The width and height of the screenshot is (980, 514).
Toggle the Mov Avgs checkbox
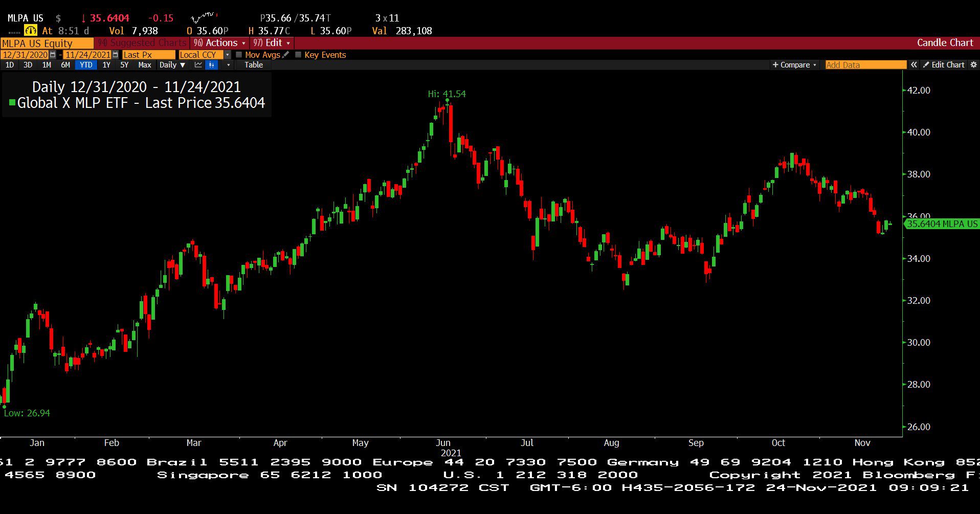(x=239, y=55)
